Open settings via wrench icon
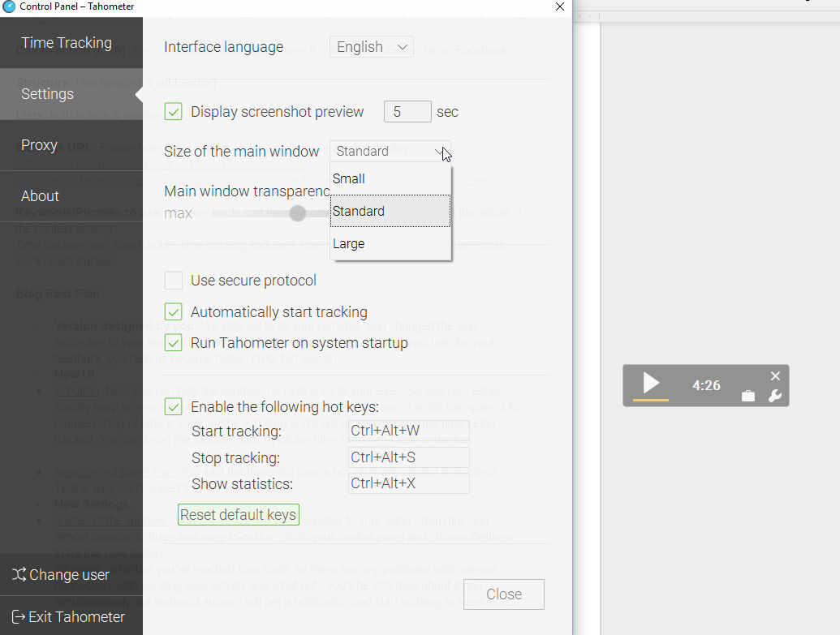840x635 pixels. point(774,397)
